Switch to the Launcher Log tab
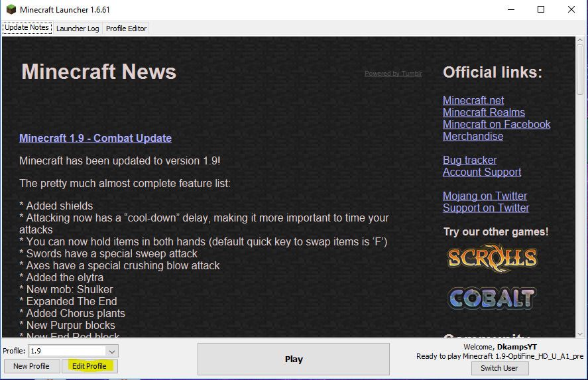This screenshot has width=588, height=380. click(x=78, y=29)
